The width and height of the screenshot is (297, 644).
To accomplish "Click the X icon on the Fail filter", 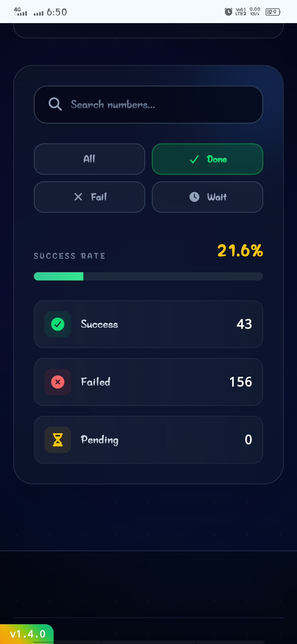I will pyautogui.click(x=78, y=197).
